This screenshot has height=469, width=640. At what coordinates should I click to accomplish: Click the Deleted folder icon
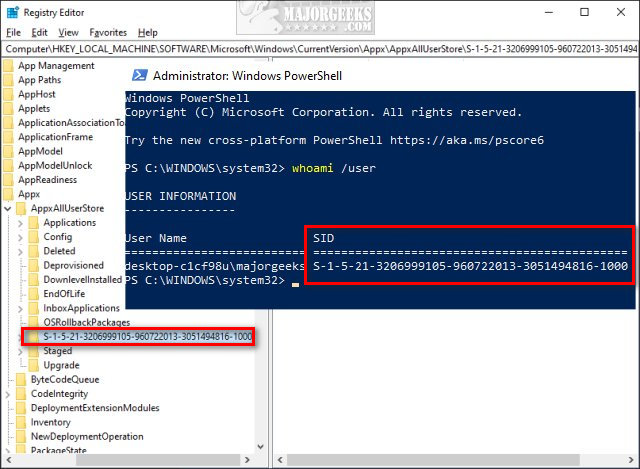[x=34, y=251]
